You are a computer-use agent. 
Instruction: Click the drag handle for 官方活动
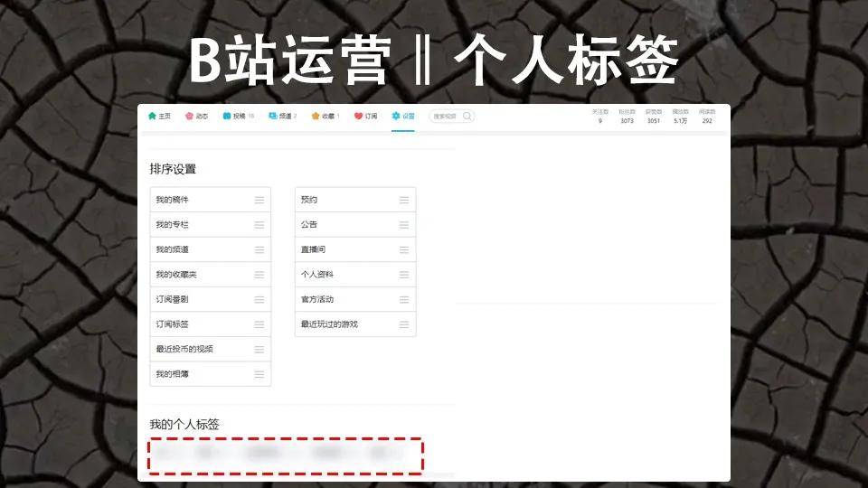pos(404,300)
